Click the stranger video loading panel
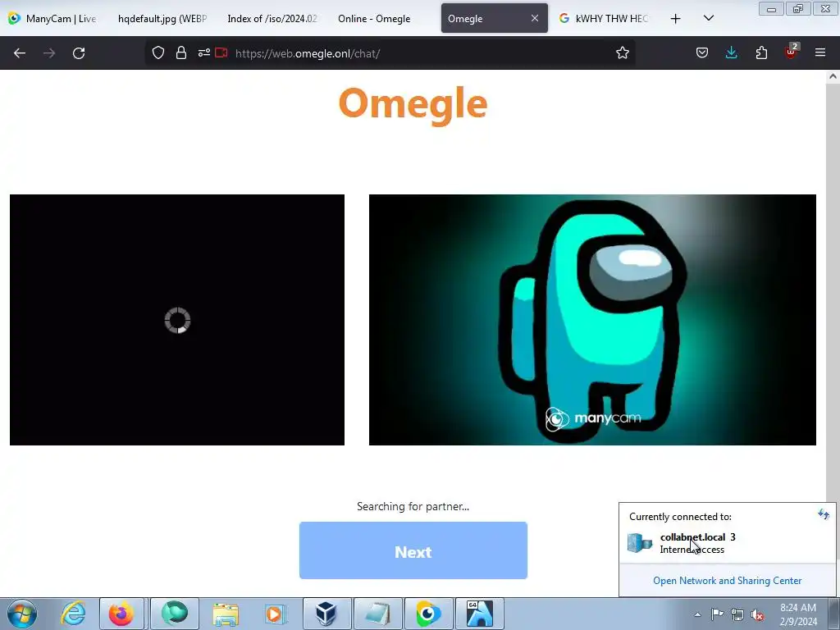The height and width of the screenshot is (630, 840). pyautogui.click(x=177, y=320)
